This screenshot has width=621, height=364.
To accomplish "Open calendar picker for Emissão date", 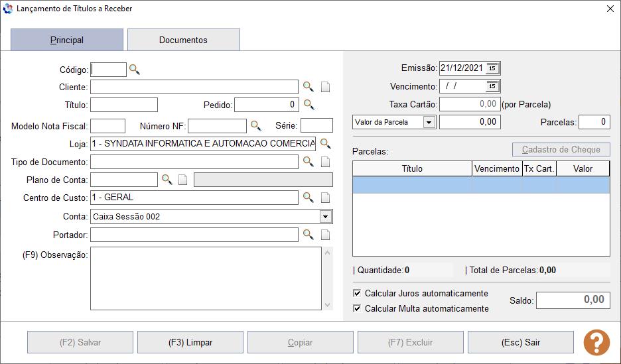I will click(x=492, y=68).
